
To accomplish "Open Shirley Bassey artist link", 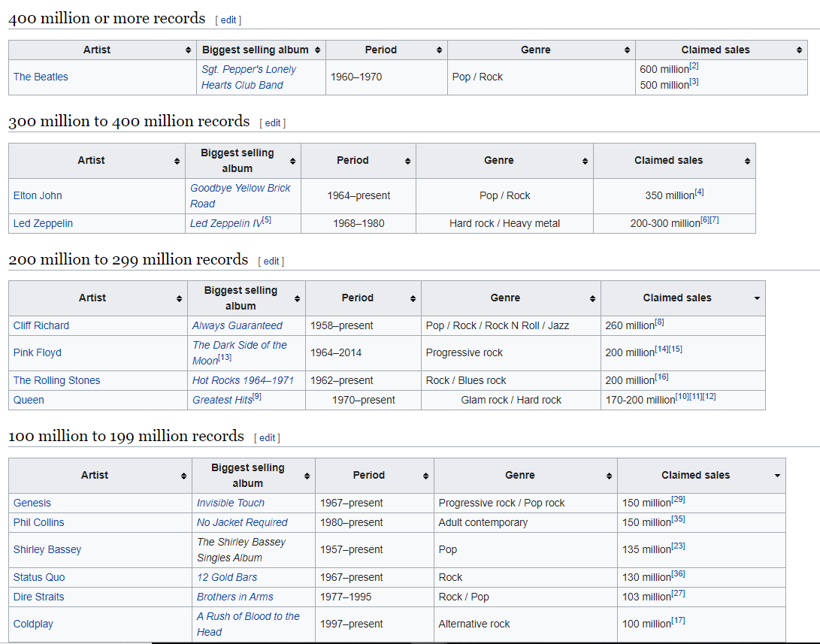I will (x=47, y=550).
